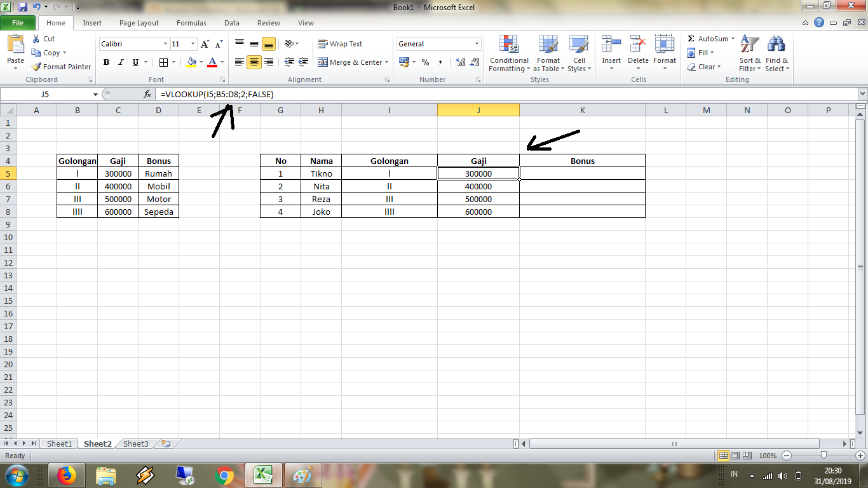Insert a new worksheet using the Insert Worksheet tab
868x488 pixels.
[164, 444]
